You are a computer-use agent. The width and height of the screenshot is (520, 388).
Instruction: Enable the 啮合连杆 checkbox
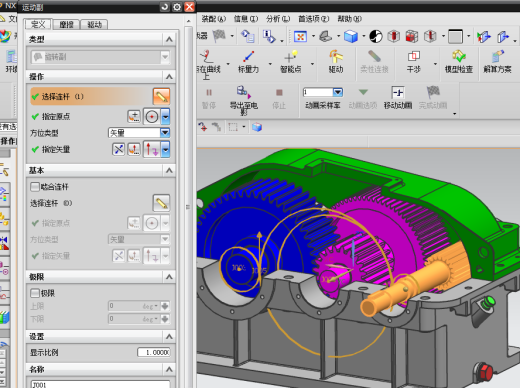(35, 187)
